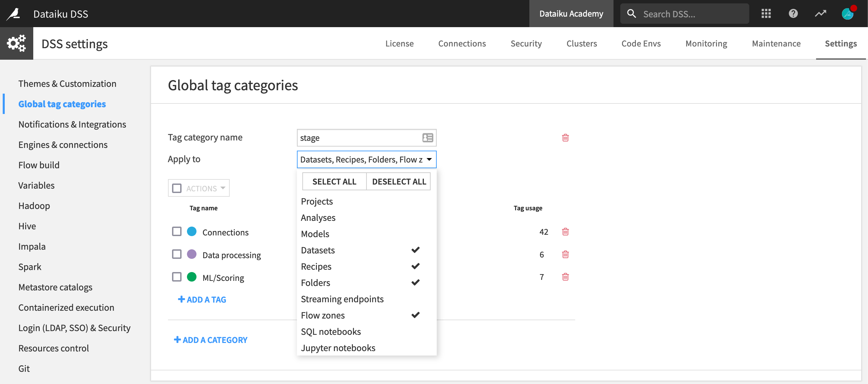Delete the Connections tag
Image resolution: width=868 pixels, height=384 pixels.
[x=565, y=231]
